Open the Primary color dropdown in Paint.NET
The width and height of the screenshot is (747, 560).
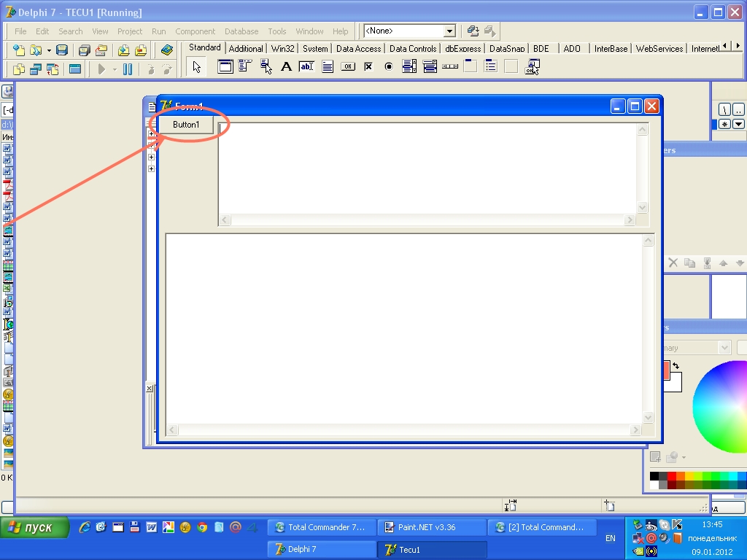click(724, 348)
